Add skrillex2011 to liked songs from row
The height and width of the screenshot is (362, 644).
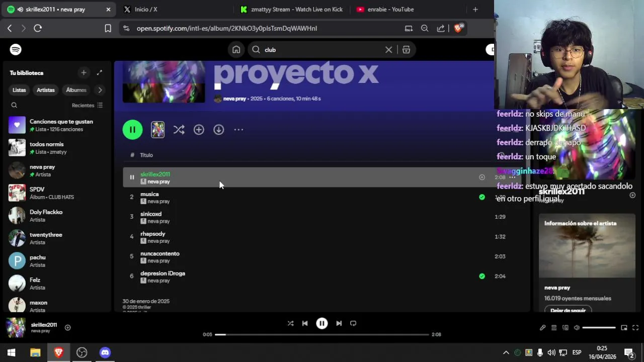click(x=482, y=177)
